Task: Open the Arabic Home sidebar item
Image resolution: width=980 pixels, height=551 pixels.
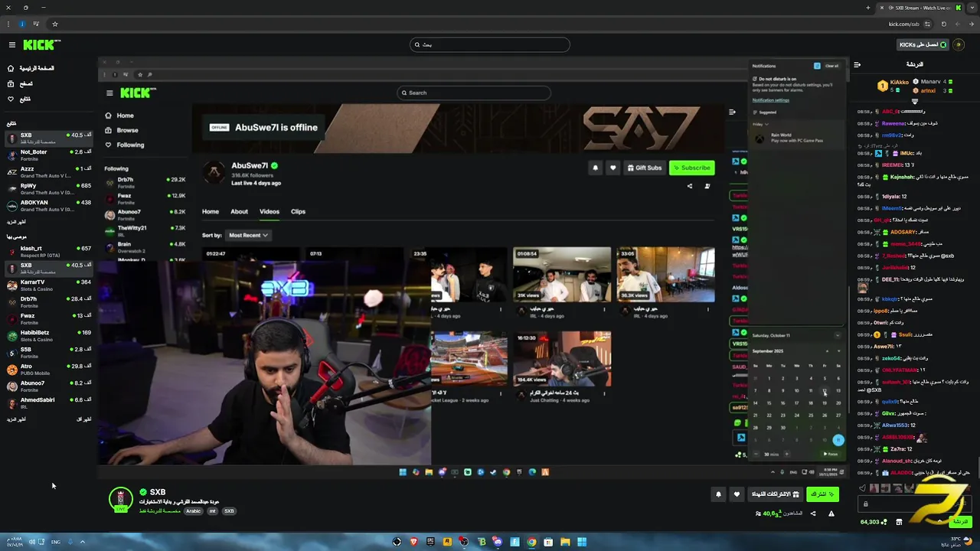Action: tap(31, 68)
